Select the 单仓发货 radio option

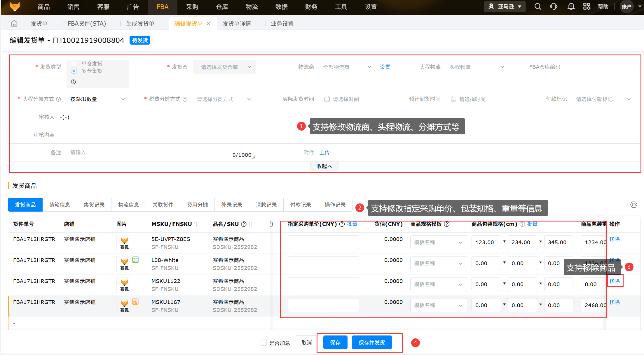74,64
